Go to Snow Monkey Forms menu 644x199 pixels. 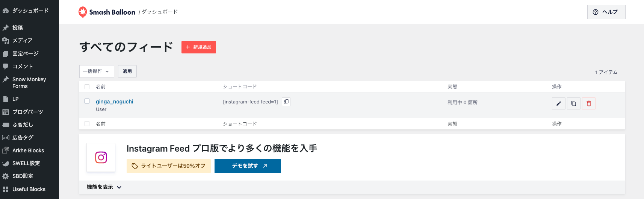[x=29, y=83]
